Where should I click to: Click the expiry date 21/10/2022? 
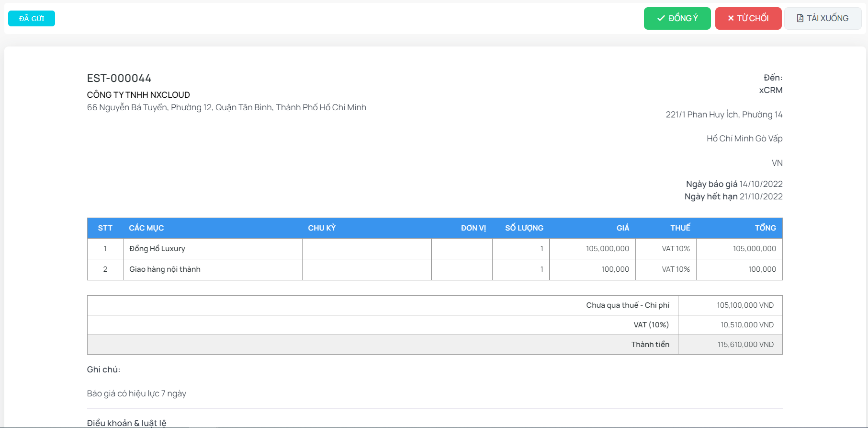(761, 197)
